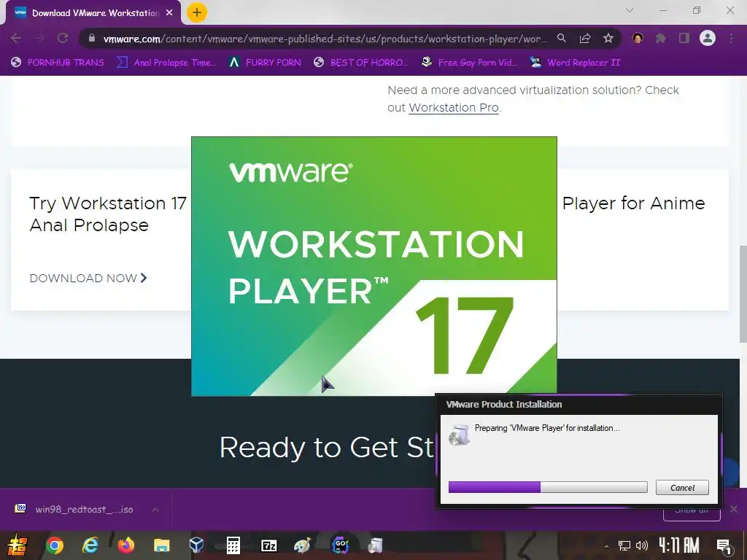Click the address bar URL field
The image size is (747, 560).
(325, 39)
